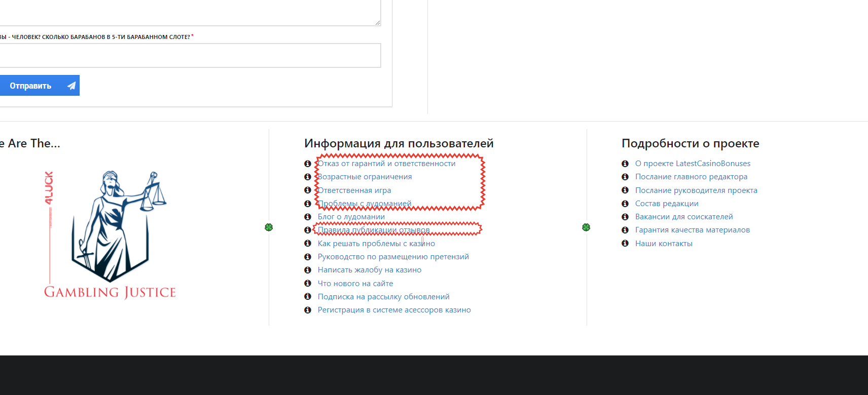Open Регистрация в системе асессоров казино
Viewport: 868px width, 395px height.
394,310
